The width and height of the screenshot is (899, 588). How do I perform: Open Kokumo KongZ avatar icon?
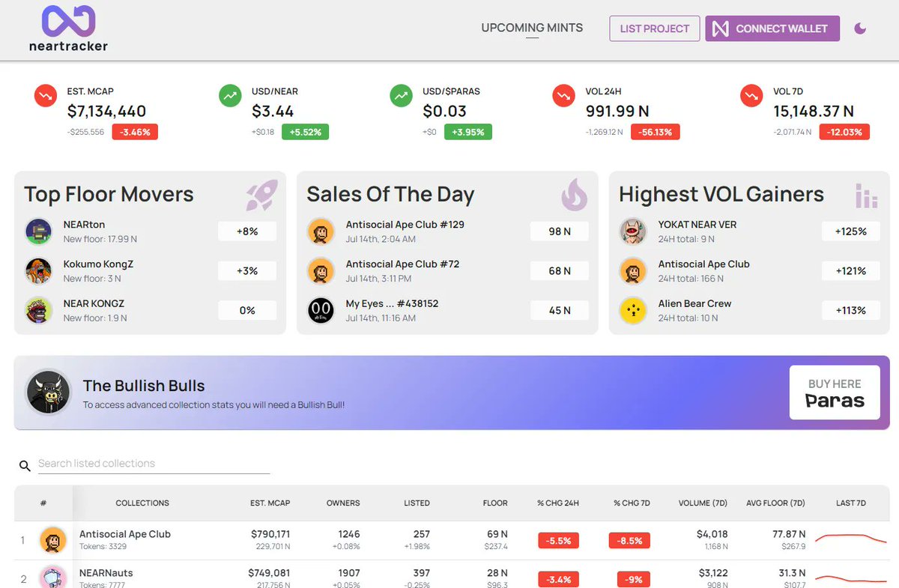tap(38, 271)
